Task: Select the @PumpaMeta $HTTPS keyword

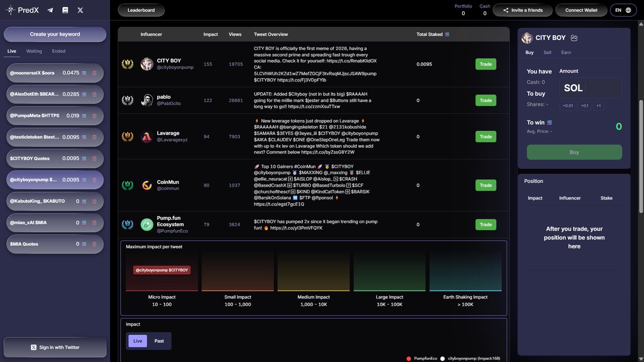Action: click(x=55, y=115)
